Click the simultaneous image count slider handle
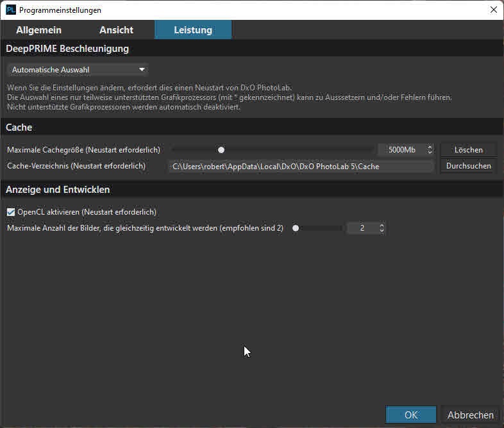Viewport: 504px width, 428px height. [x=296, y=228]
